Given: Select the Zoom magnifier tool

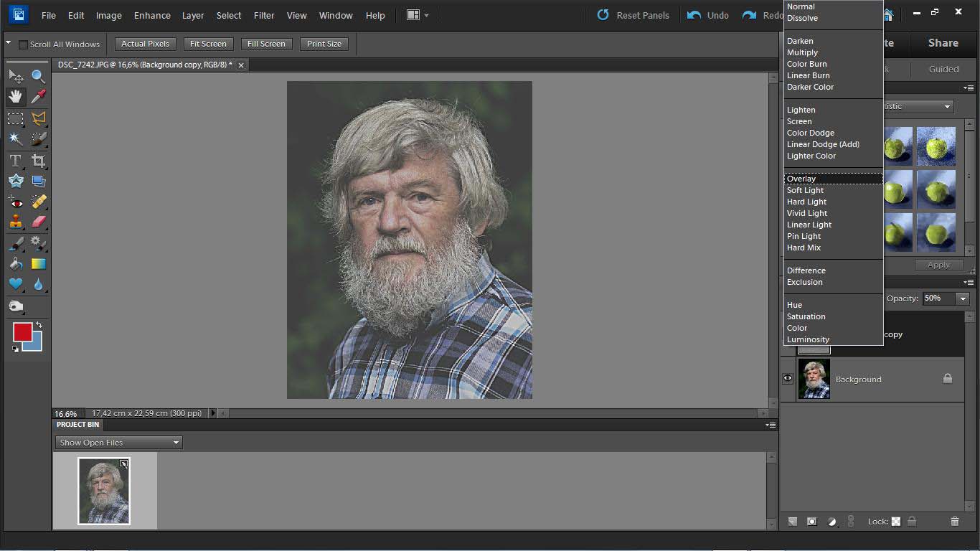Looking at the screenshot, I should (38, 76).
